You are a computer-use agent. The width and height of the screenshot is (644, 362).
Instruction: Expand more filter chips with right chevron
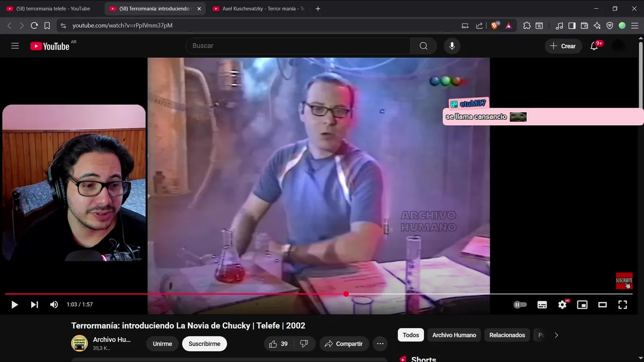[556, 335]
